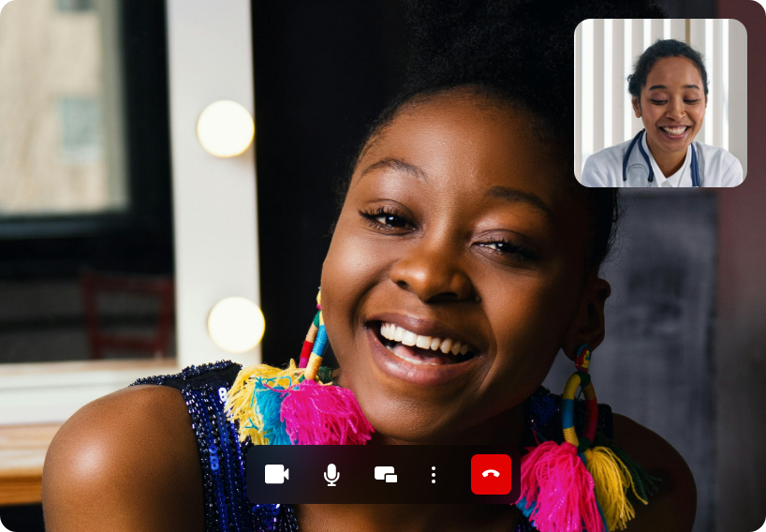End the call with the red hang-up button
This screenshot has width=766, height=532.
click(491, 474)
